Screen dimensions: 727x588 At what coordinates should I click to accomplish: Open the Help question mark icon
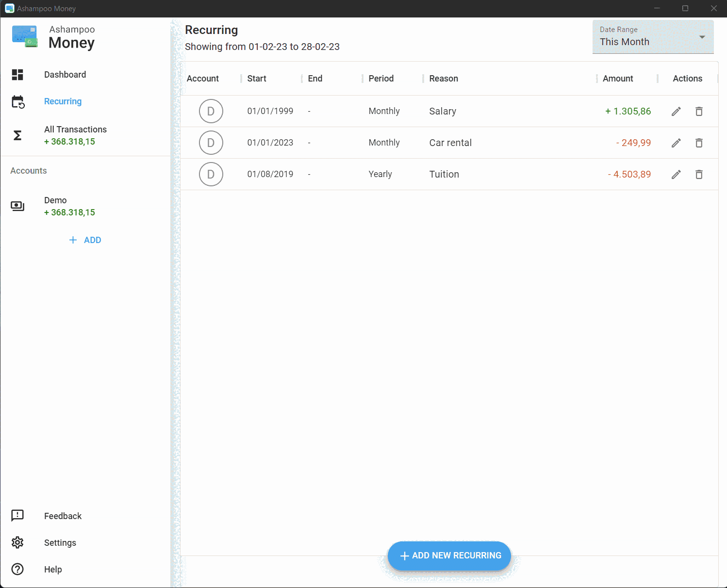click(17, 569)
